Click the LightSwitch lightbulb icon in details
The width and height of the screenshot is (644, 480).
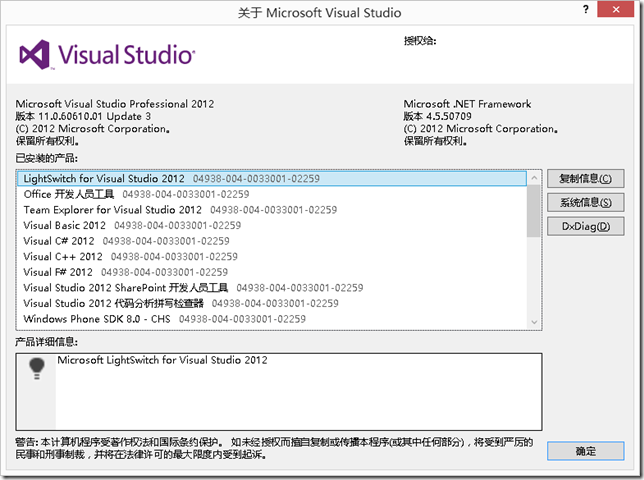point(37,368)
